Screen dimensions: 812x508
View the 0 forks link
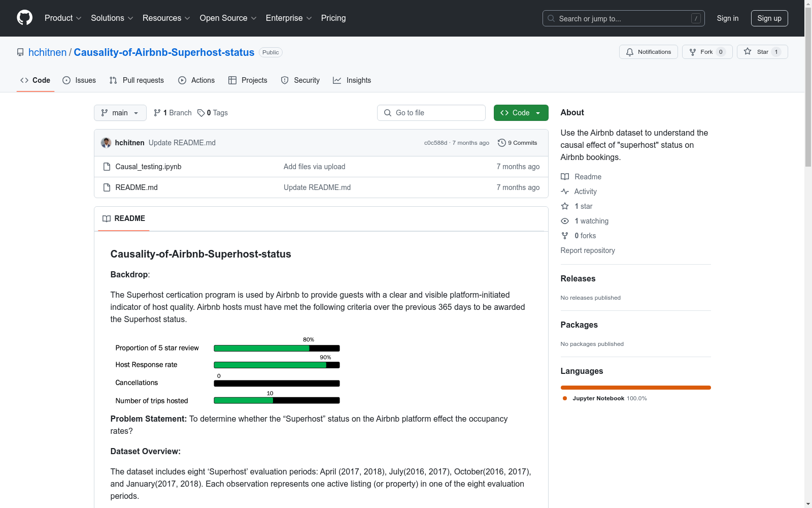[579, 236]
